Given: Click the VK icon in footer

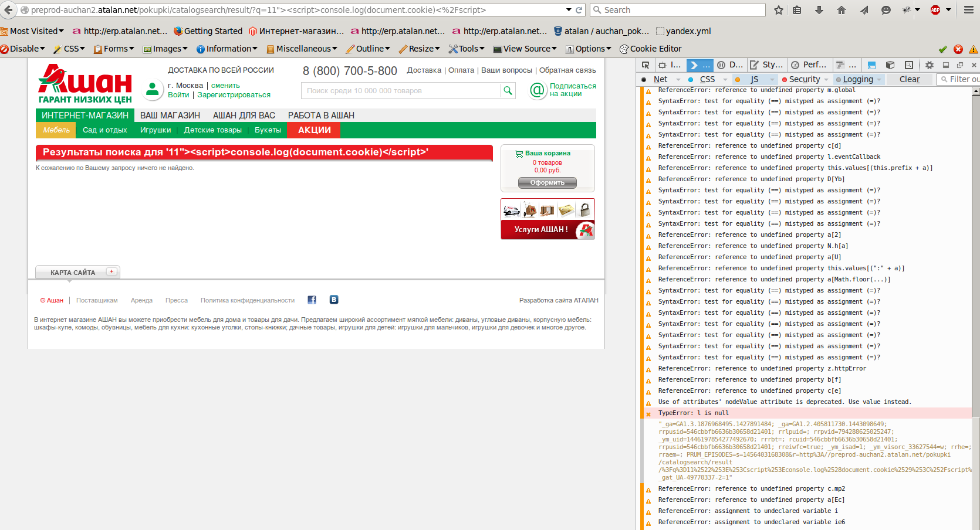Looking at the screenshot, I should (x=334, y=300).
